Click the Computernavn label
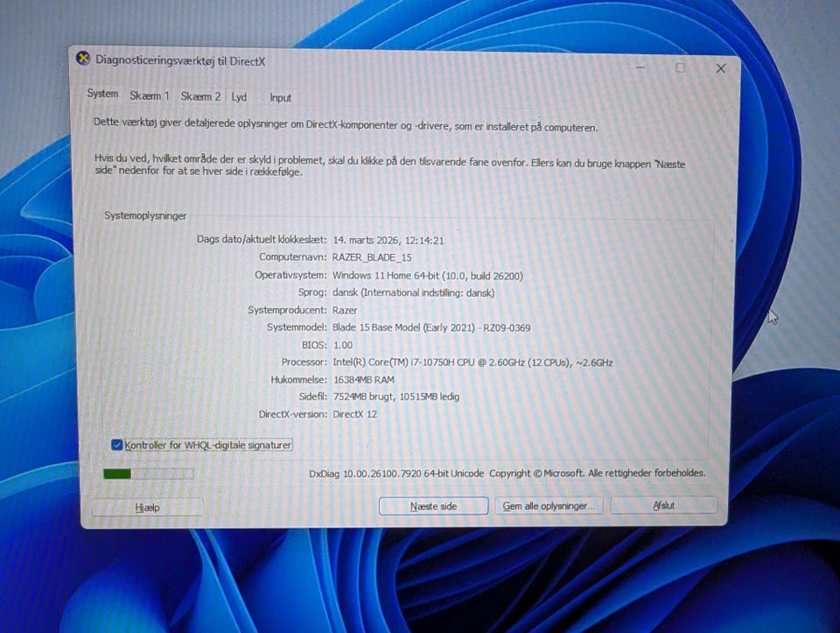840x633 pixels. [x=292, y=257]
